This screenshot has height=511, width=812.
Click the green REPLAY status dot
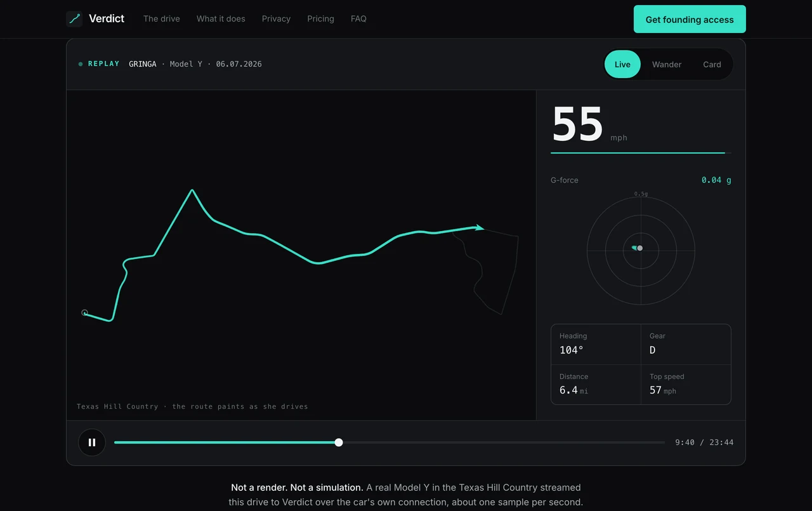81,64
